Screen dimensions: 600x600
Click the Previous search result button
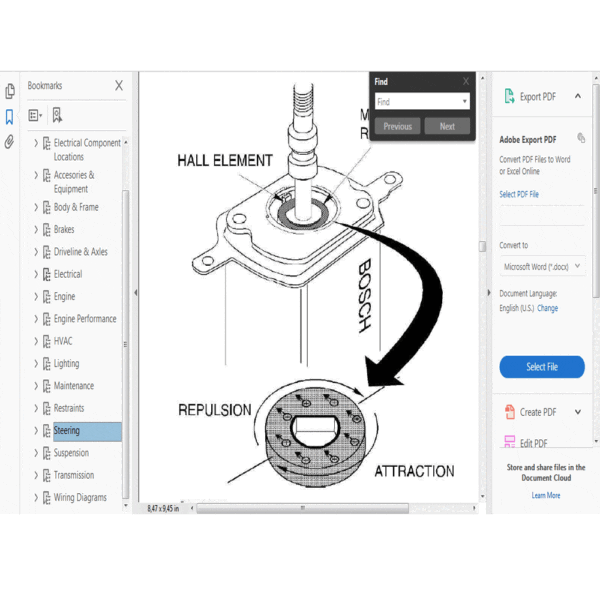397,126
